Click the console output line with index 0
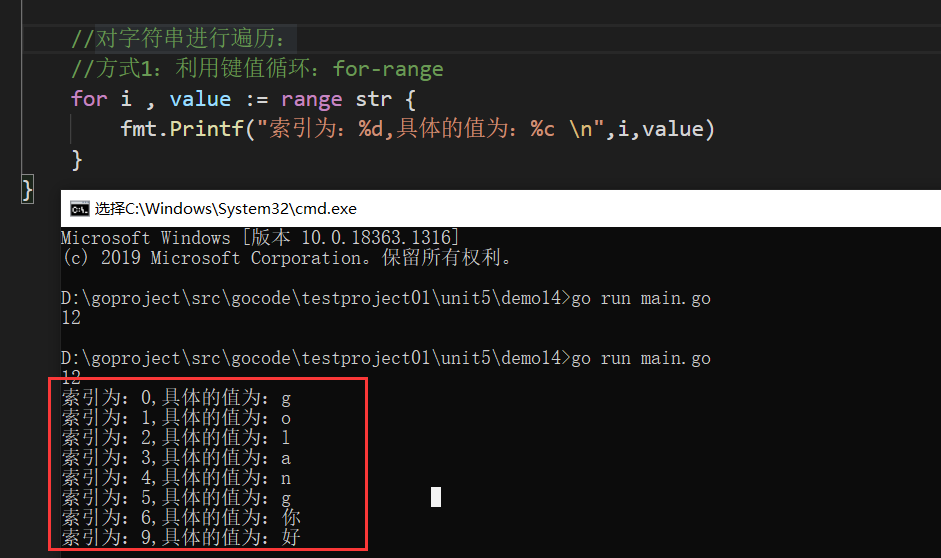Image resolution: width=941 pixels, height=558 pixels. click(176, 397)
